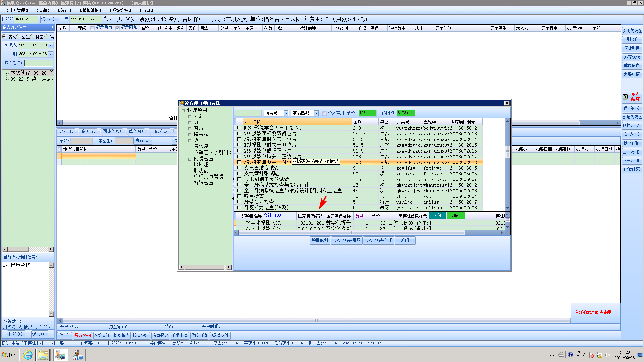The height and width of the screenshot is (362, 644).
Task: Click the volume speaker tray icon
Action: coord(607,355)
